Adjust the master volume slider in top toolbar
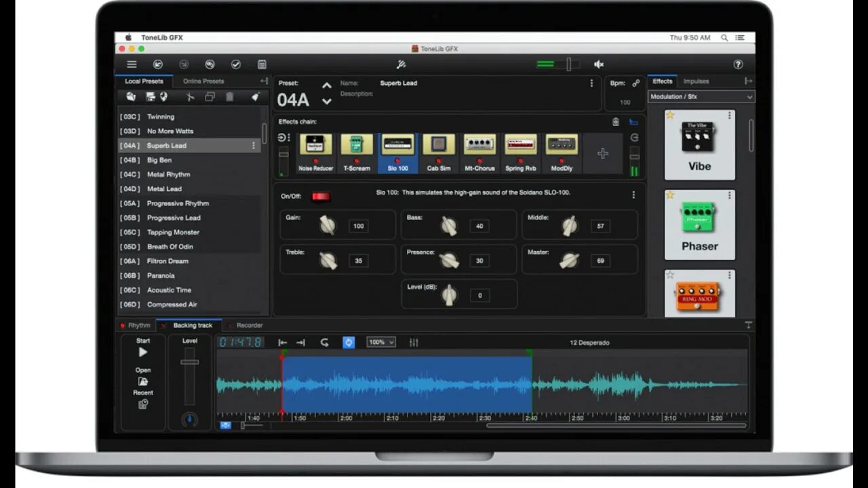This screenshot has width=868, height=488. click(570, 64)
